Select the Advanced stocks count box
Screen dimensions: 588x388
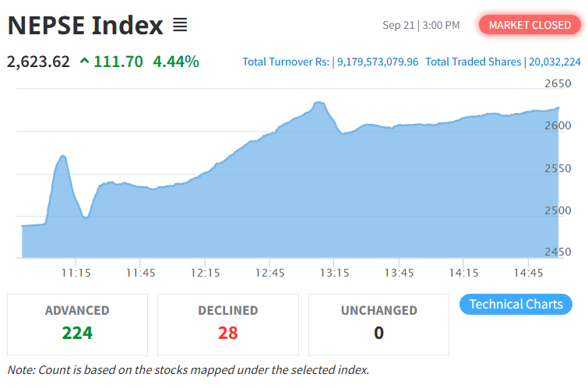(x=77, y=324)
